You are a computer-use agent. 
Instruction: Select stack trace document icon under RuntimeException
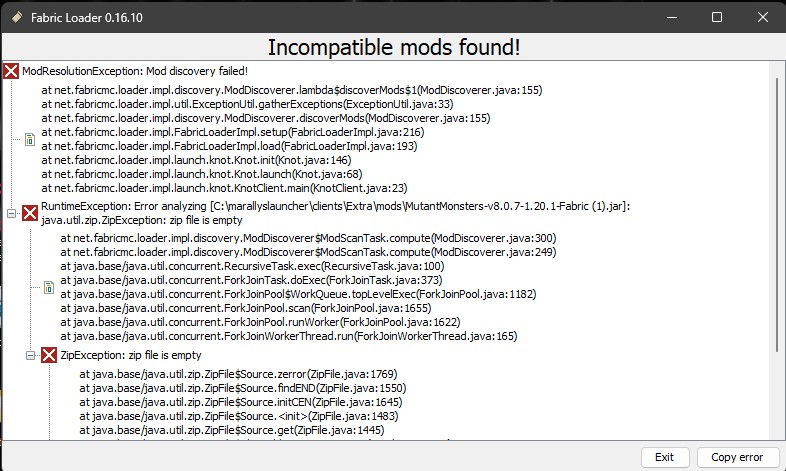click(x=49, y=287)
